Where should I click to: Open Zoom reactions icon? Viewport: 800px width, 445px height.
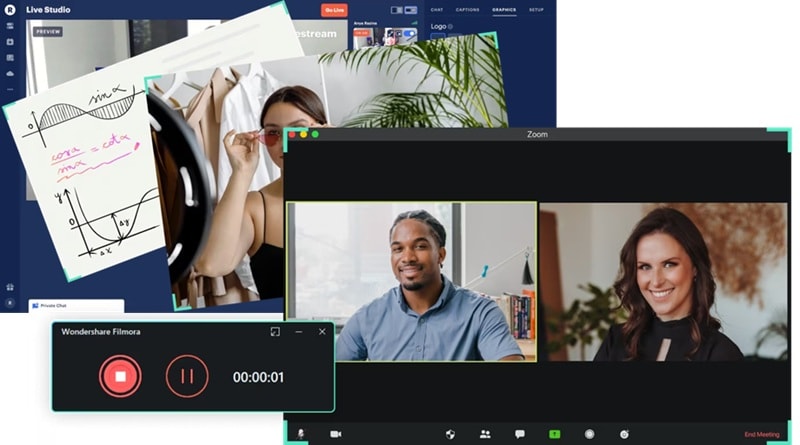click(624, 434)
